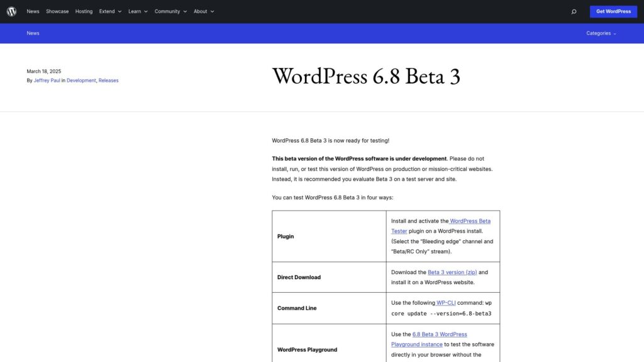Click the bold 'This beta version' warning text
Screen dimensions: 644x362
point(359,159)
